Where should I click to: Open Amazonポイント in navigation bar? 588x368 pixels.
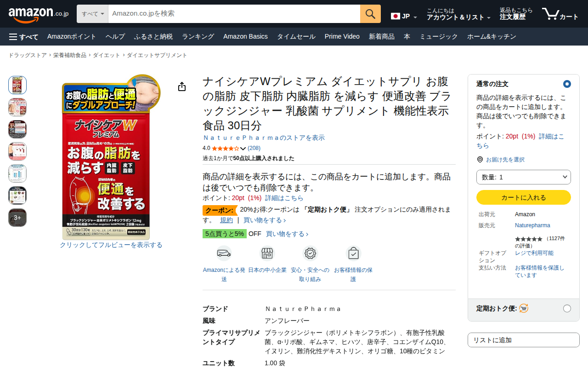72,37
